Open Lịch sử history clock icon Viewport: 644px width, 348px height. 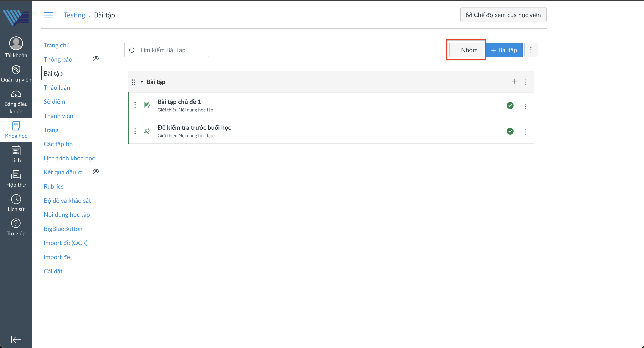[x=16, y=199]
